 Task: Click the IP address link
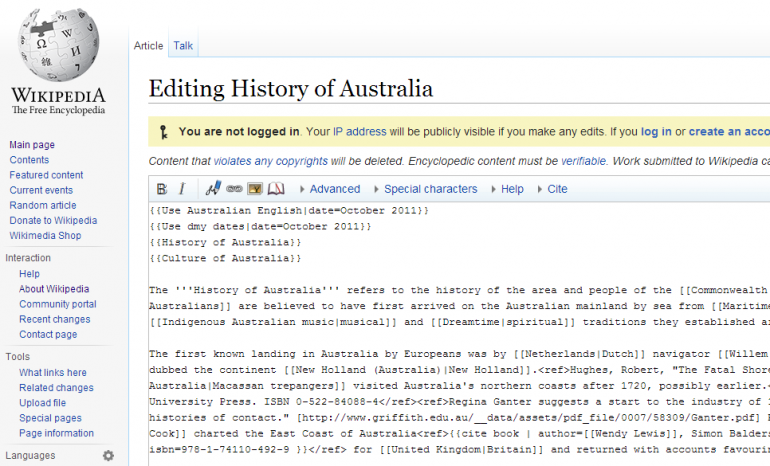(360, 132)
